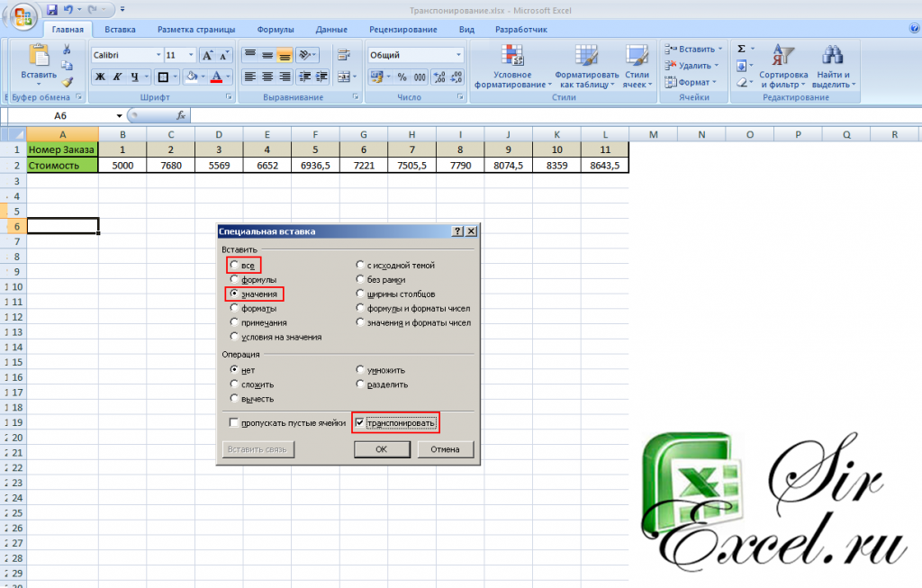
Task: Toggle underline formatting (Ч)
Action: 135,77
